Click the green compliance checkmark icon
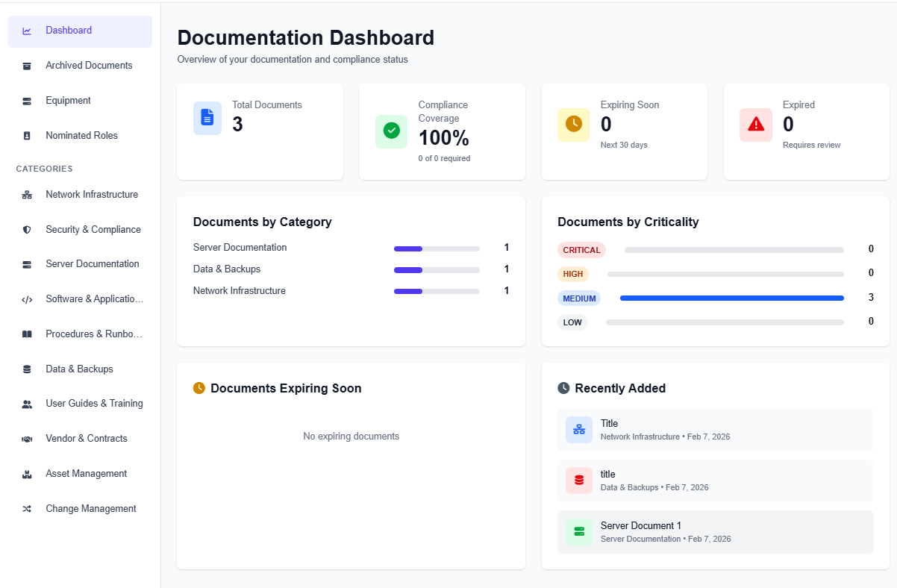The height and width of the screenshot is (588, 897). click(x=391, y=131)
